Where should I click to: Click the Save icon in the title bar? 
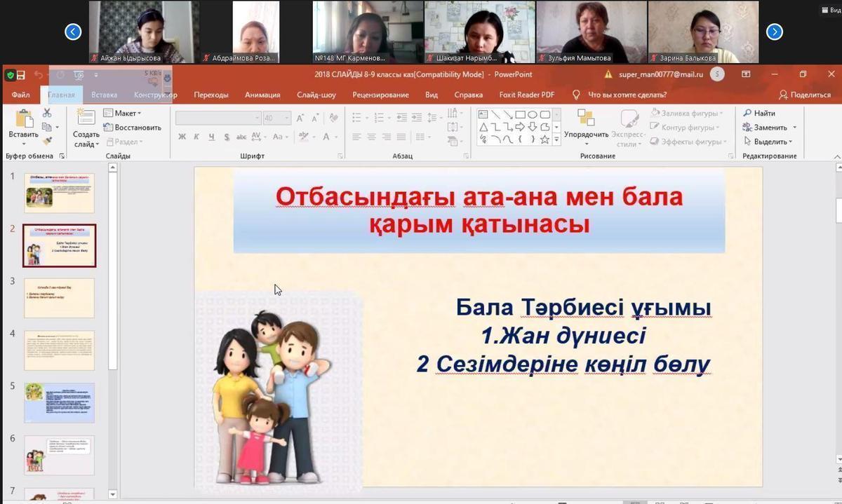21,75
